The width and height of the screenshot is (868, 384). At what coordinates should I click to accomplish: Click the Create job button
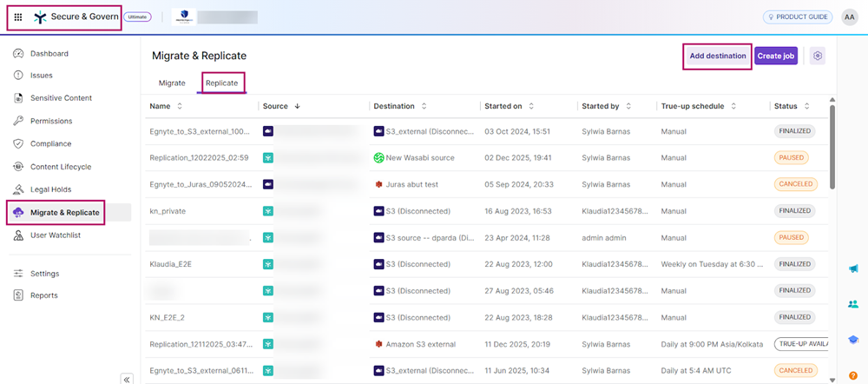point(776,56)
